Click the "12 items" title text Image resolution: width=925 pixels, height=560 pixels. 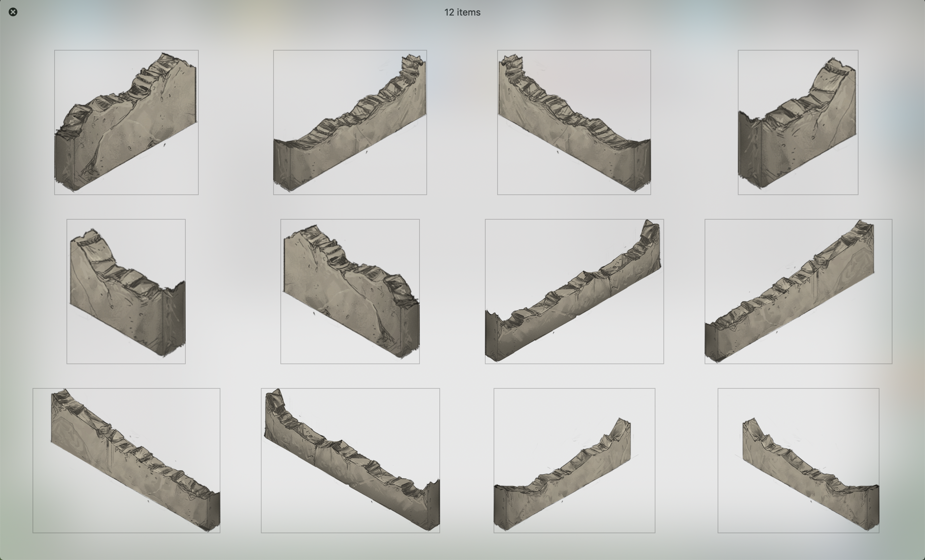pyautogui.click(x=462, y=12)
